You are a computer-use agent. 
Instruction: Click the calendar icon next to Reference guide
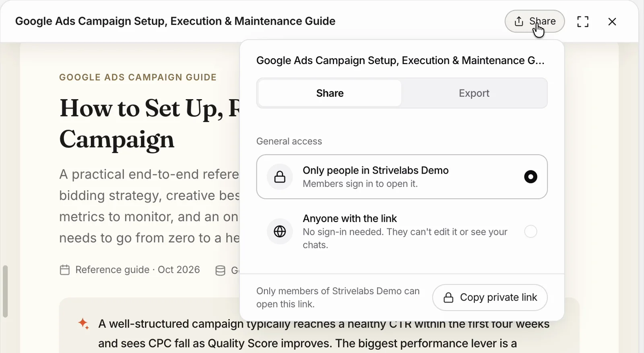pyautogui.click(x=65, y=270)
